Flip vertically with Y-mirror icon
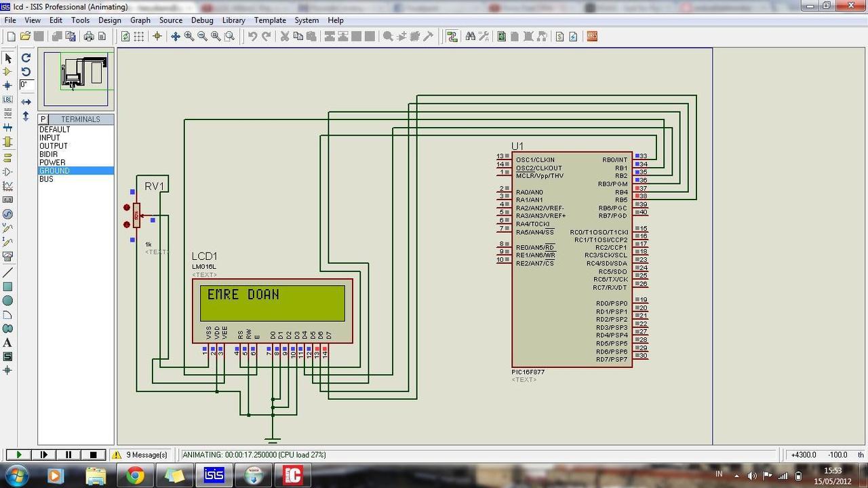Image resolution: width=868 pixels, height=488 pixels. click(26, 116)
